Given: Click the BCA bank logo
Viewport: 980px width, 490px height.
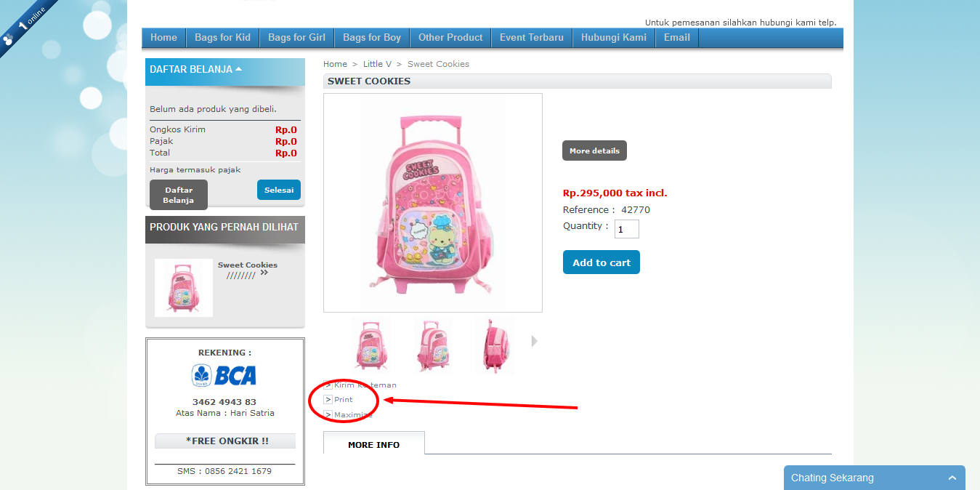Looking at the screenshot, I should [x=224, y=375].
